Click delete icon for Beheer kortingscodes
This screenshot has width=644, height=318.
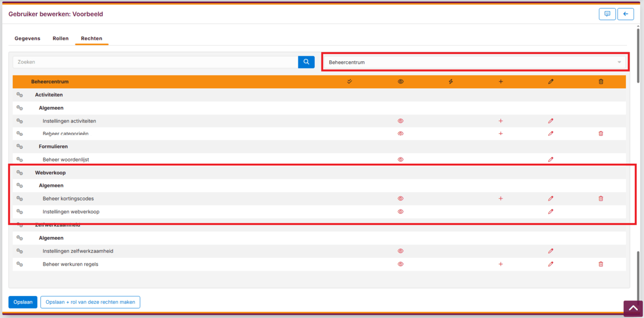click(601, 198)
